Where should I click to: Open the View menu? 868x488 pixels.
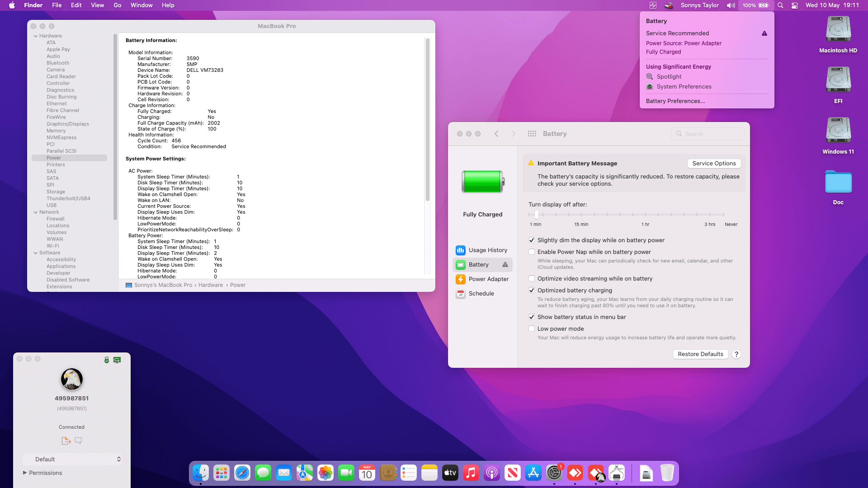pyautogui.click(x=98, y=5)
